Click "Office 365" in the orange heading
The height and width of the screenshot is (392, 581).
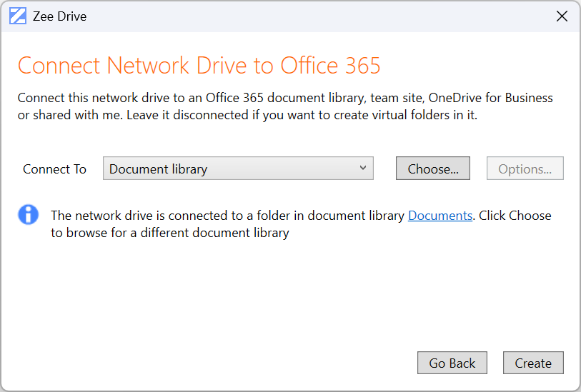[x=330, y=66]
